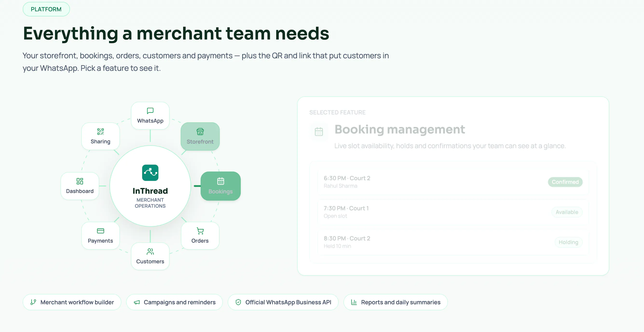The height and width of the screenshot is (332, 644).
Task: Open Campaigns and reminders chip text
Action: click(x=179, y=302)
